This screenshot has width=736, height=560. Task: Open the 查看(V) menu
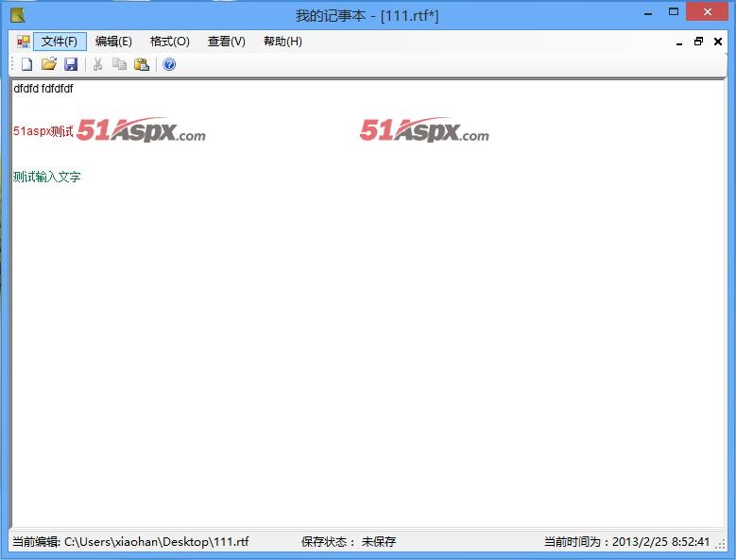click(x=226, y=42)
